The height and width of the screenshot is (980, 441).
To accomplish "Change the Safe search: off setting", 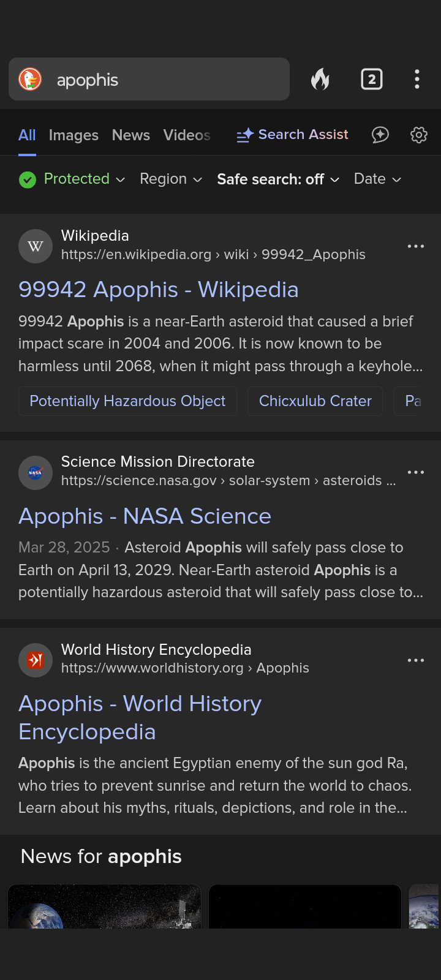I will click(x=278, y=179).
